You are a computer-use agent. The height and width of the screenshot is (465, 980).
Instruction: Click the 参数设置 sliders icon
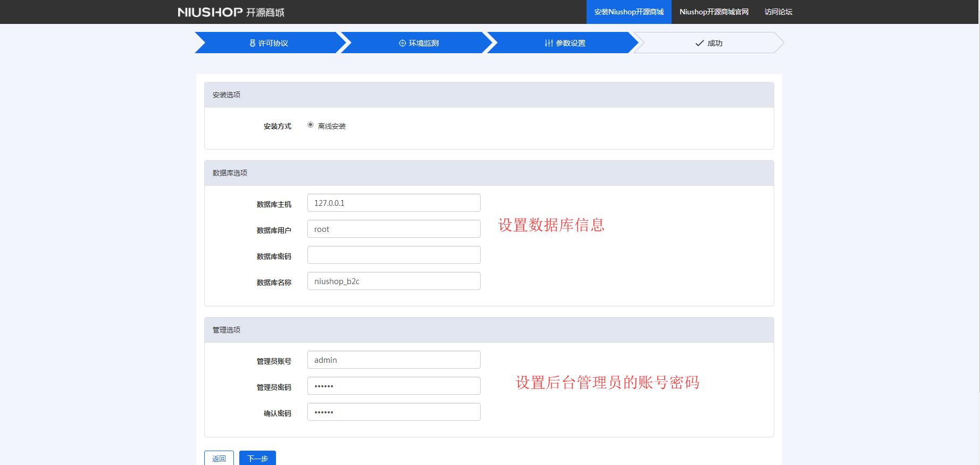(549, 43)
